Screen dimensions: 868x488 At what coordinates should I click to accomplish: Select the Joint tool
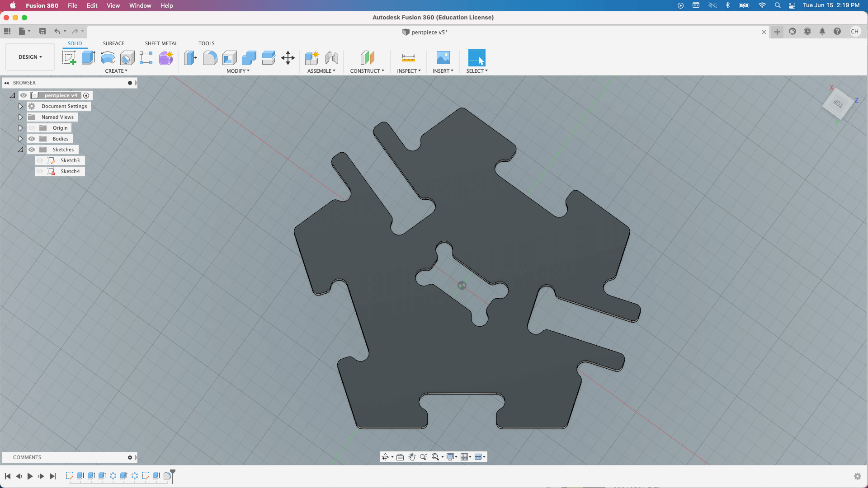point(331,58)
